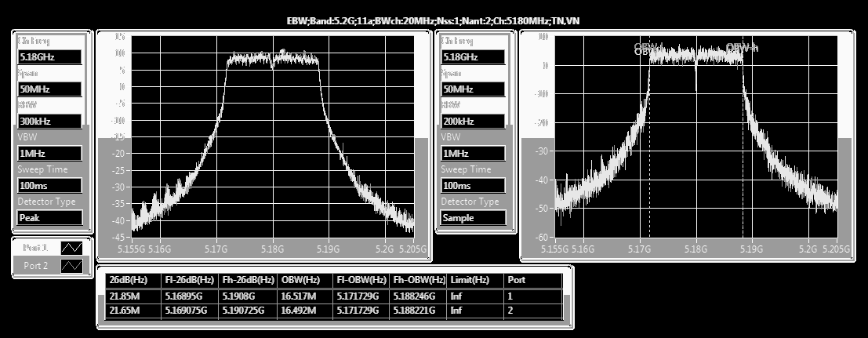This screenshot has height=338, width=868.
Task: Click the Fh-OBW(Hz) column header
Action: 419,281
